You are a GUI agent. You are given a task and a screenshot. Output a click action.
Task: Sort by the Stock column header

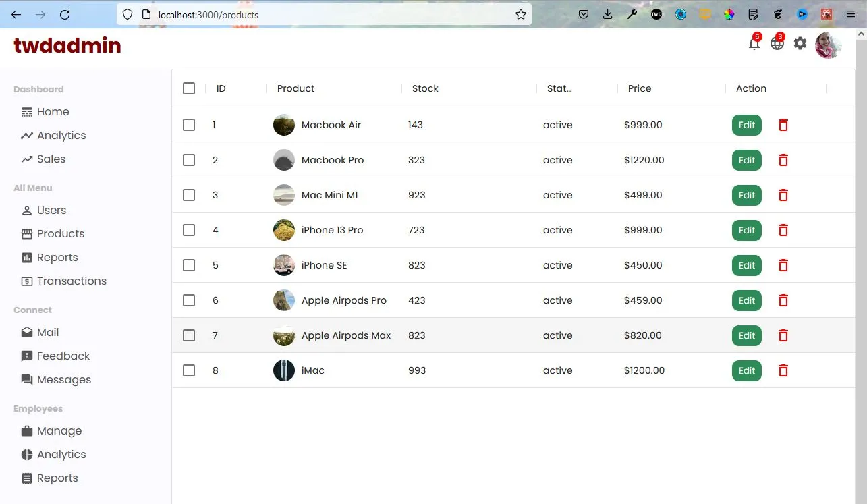tap(425, 88)
